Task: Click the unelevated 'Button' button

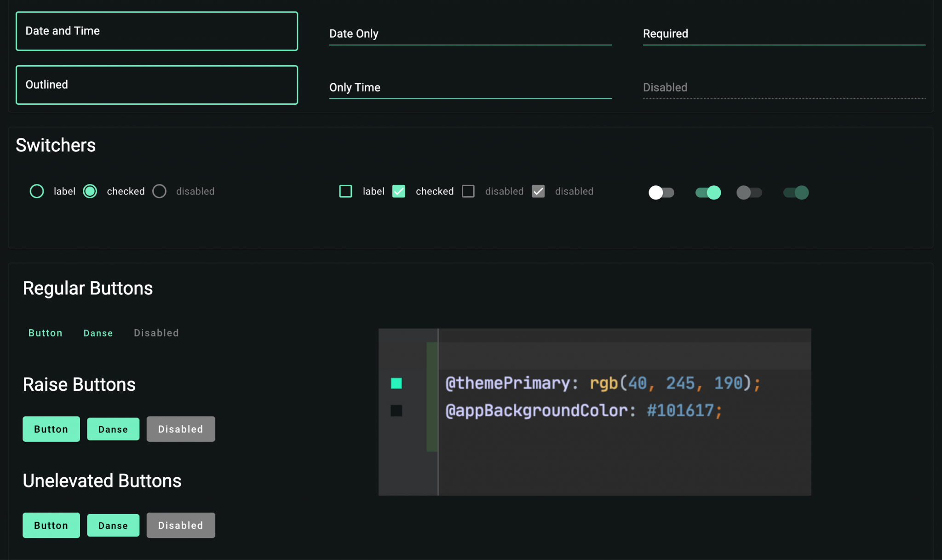Action: (51, 525)
